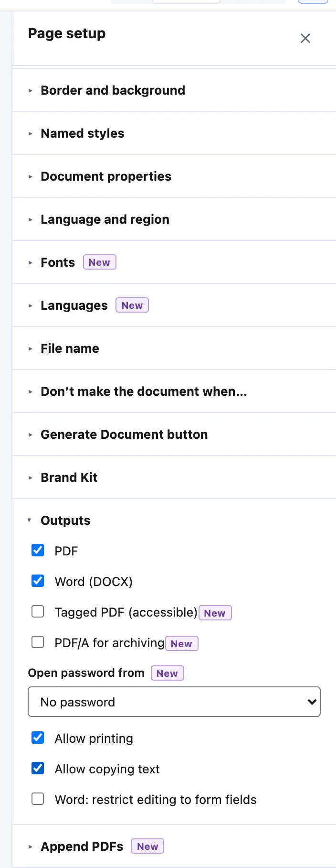Image resolution: width=336 pixels, height=868 pixels.
Task: Click New badge beside Tagged PDF
Action: 215,613
